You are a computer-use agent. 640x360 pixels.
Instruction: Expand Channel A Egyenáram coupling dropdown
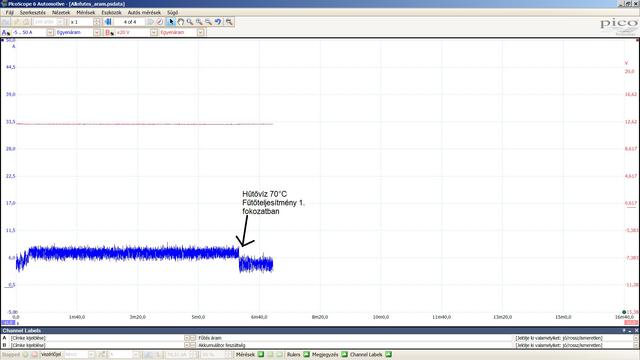pyautogui.click(x=97, y=32)
